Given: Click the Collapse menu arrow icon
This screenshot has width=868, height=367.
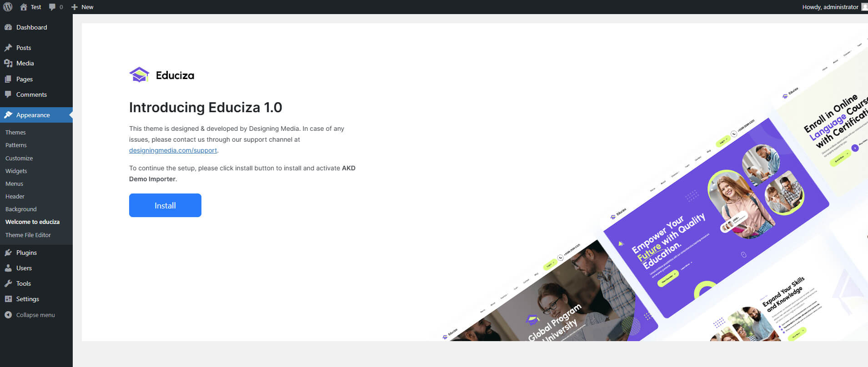Looking at the screenshot, I should click(x=8, y=315).
